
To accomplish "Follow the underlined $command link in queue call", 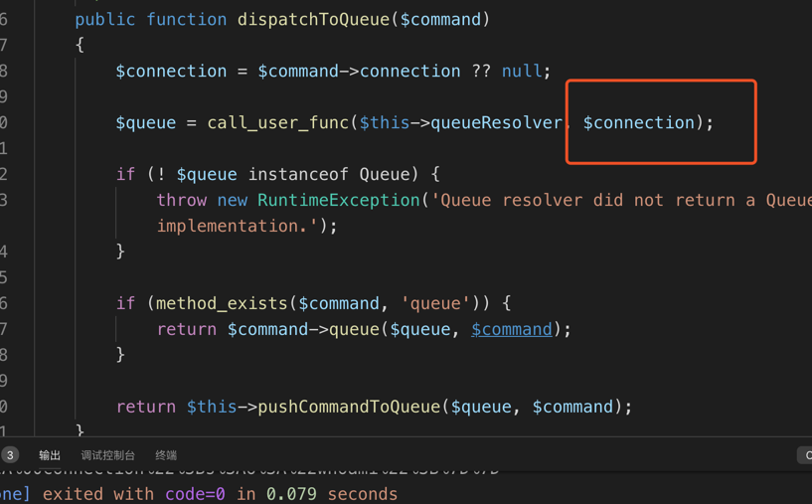I will coord(511,329).
